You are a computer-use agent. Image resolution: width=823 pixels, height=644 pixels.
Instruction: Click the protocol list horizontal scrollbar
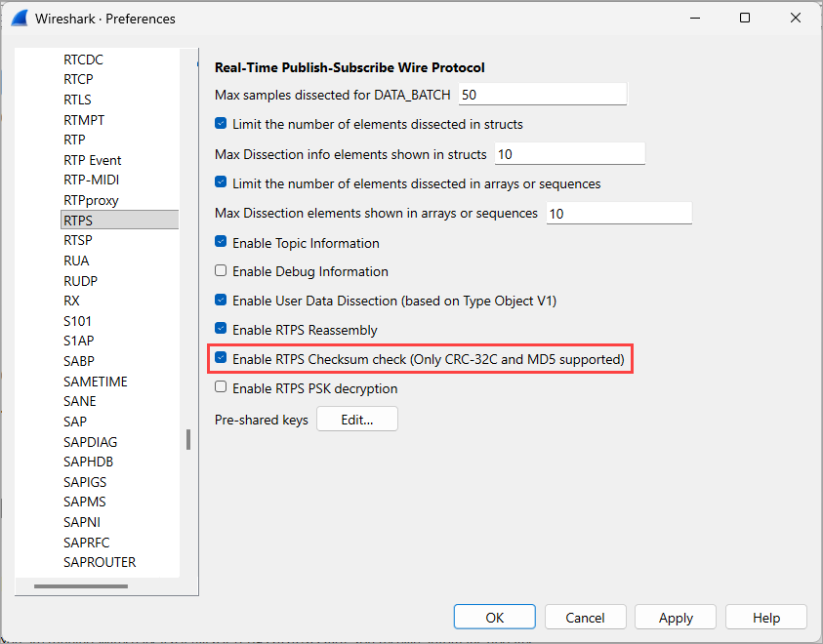tap(81, 586)
